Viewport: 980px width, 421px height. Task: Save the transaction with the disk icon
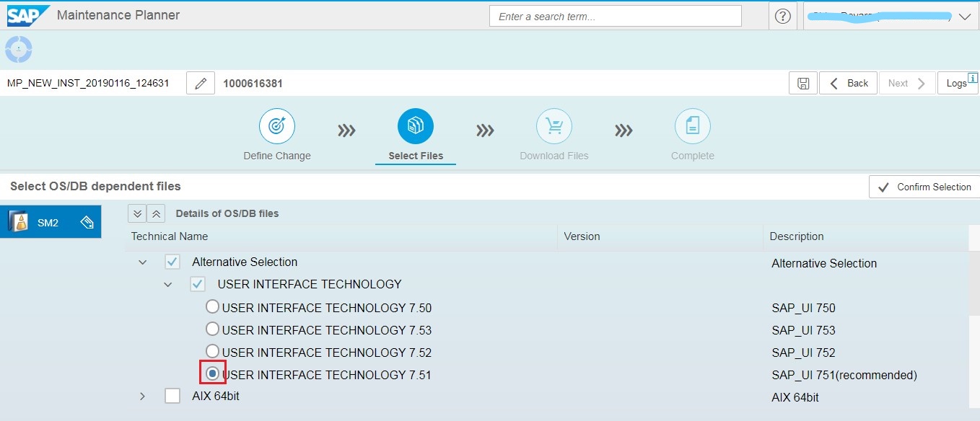tap(802, 82)
